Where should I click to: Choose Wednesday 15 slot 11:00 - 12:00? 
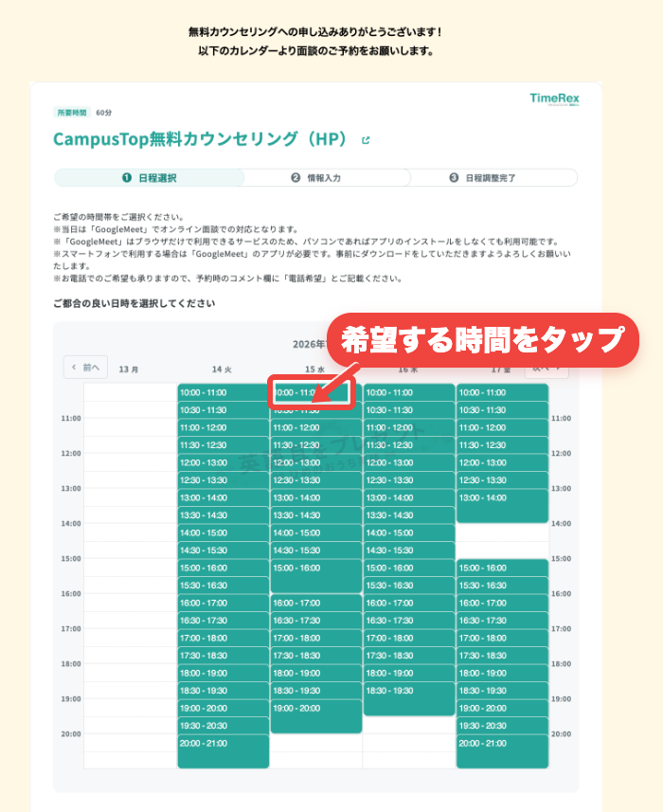tap(316, 427)
